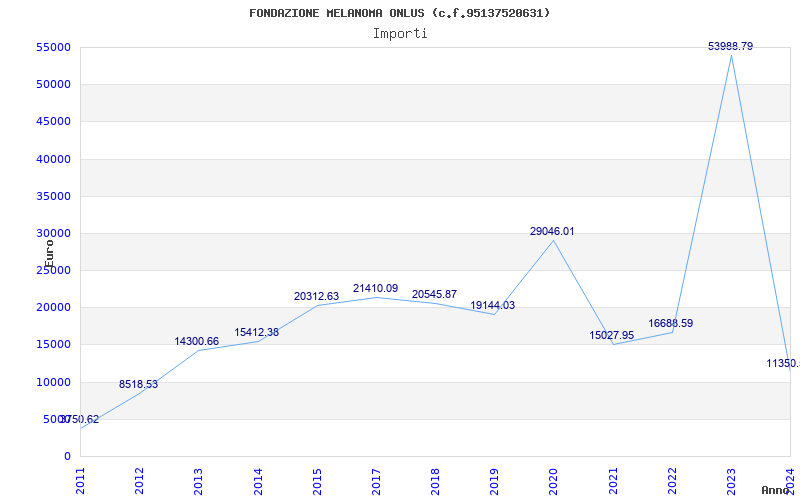Click the data label 20312.63

click(x=316, y=297)
